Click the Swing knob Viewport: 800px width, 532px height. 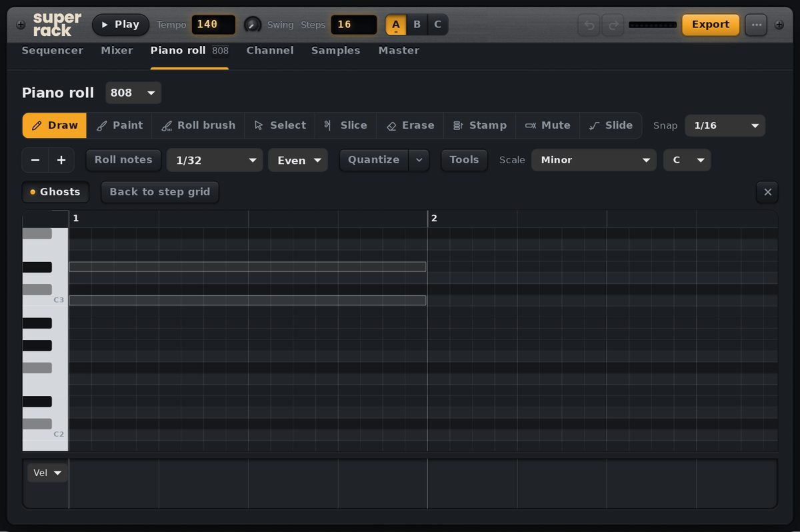click(x=253, y=25)
